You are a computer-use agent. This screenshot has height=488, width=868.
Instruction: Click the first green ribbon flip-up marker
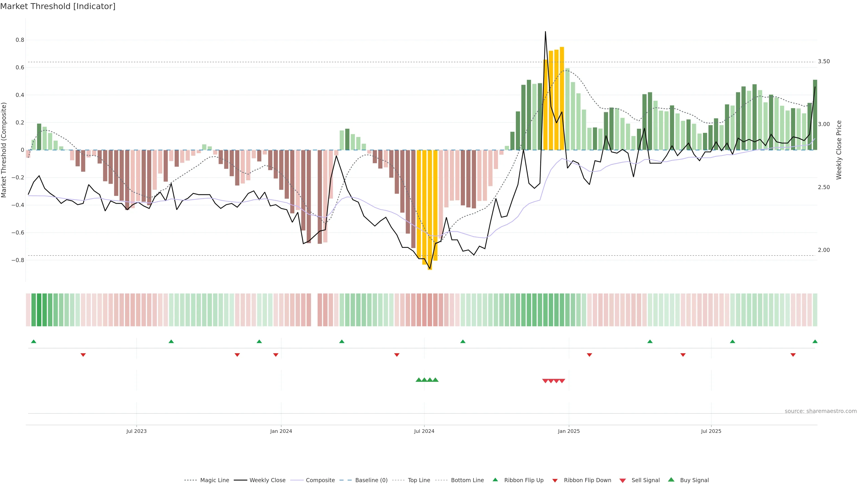click(x=33, y=342)
